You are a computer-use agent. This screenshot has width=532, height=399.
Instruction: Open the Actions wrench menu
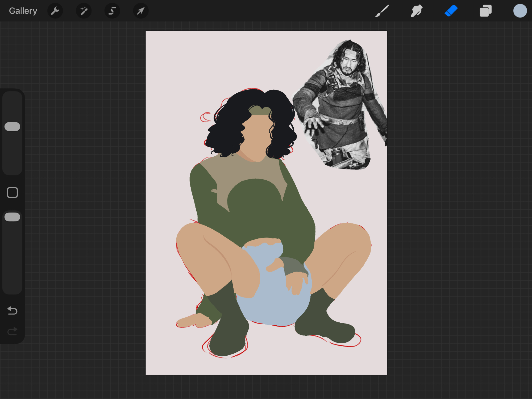pyautogui.click(x=55, y=11)
